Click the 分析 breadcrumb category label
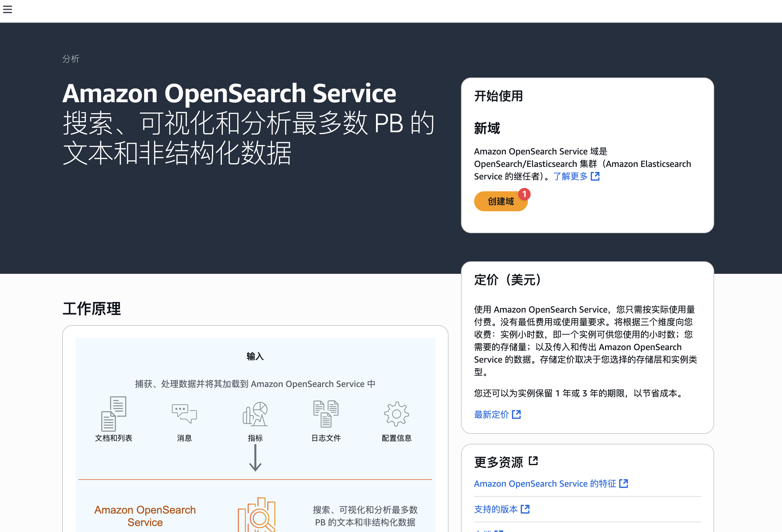Image resolution: width=782 pixels, height=532 pixels. tap(71, 59)
